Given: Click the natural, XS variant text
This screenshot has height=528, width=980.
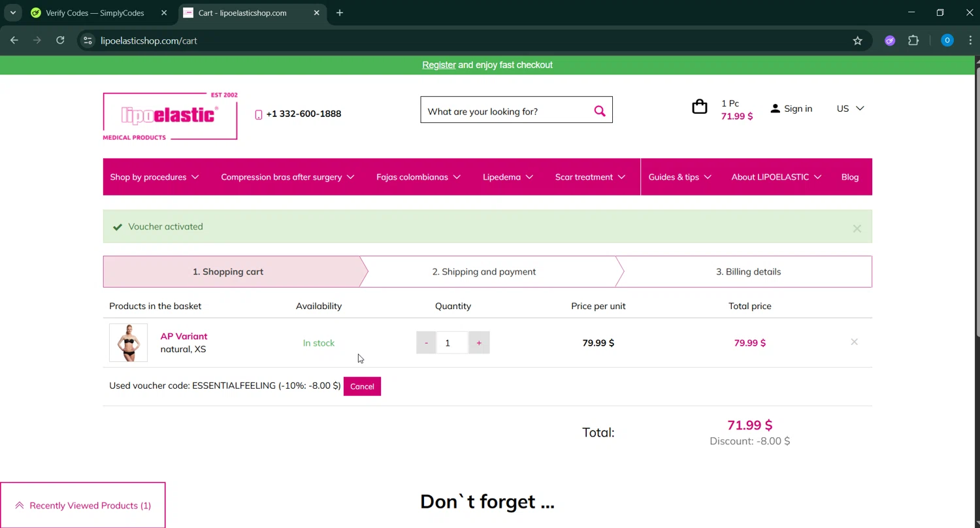Looking at the screenshot, I should pos(183,349).
